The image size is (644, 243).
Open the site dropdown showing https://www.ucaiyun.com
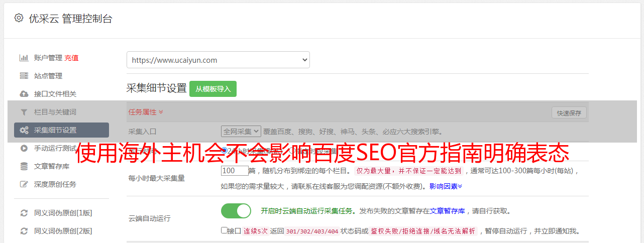[x=218, y=60]
